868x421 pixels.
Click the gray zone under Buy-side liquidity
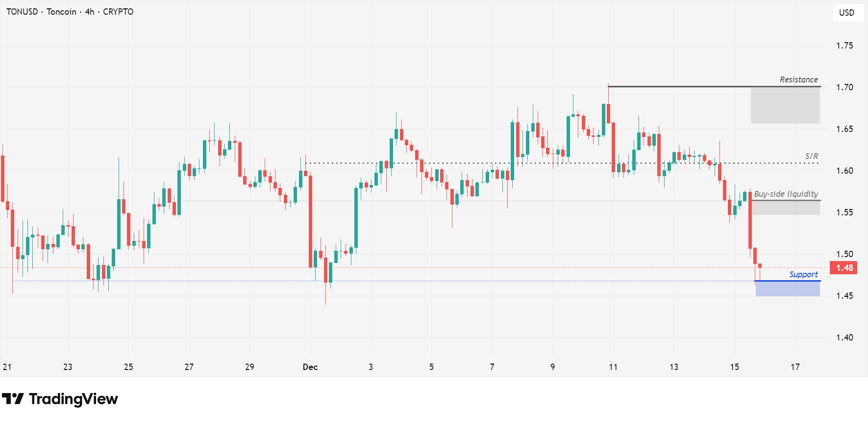(x=786, y=208)
